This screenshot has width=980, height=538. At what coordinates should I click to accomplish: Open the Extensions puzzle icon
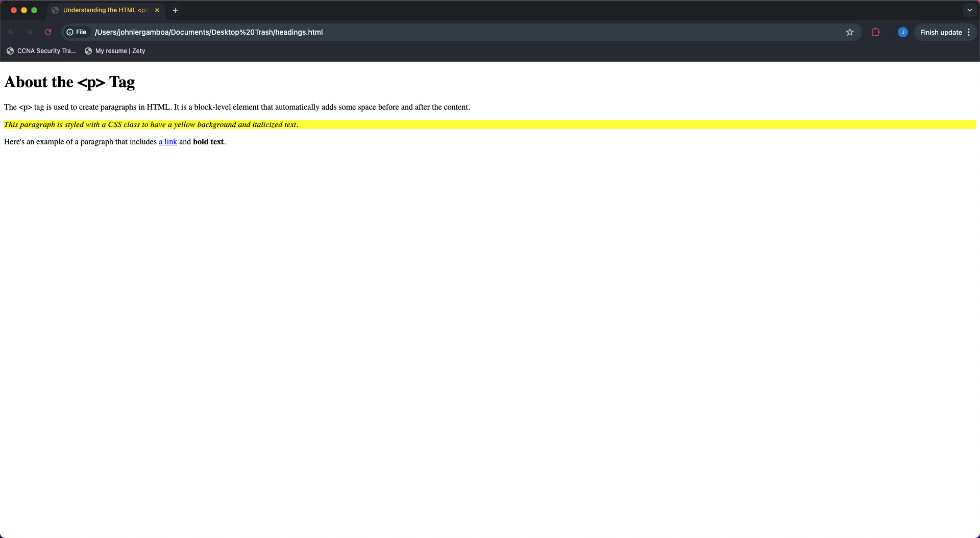tap(876, 32)
